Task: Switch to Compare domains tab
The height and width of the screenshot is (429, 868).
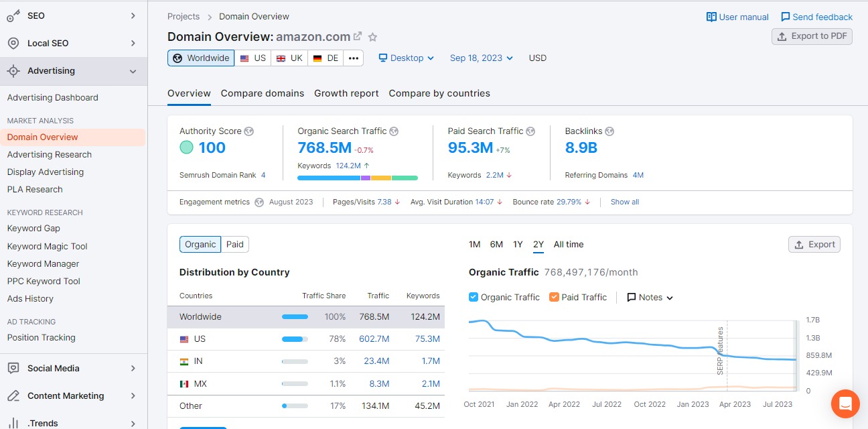Action: [x=263, y=93]
